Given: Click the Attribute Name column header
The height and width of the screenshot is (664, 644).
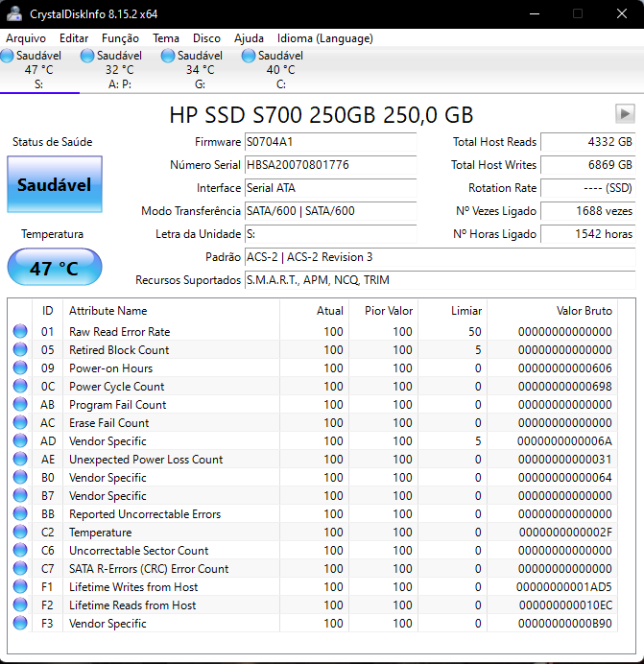Looking at the screenshot, I should coord(171,311).
